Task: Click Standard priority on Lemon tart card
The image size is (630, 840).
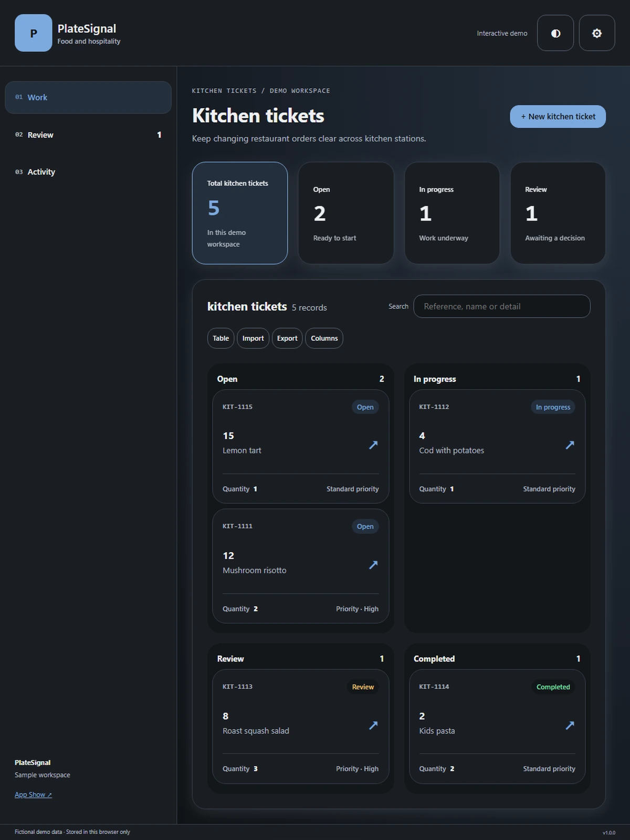Action: (352, 489)
